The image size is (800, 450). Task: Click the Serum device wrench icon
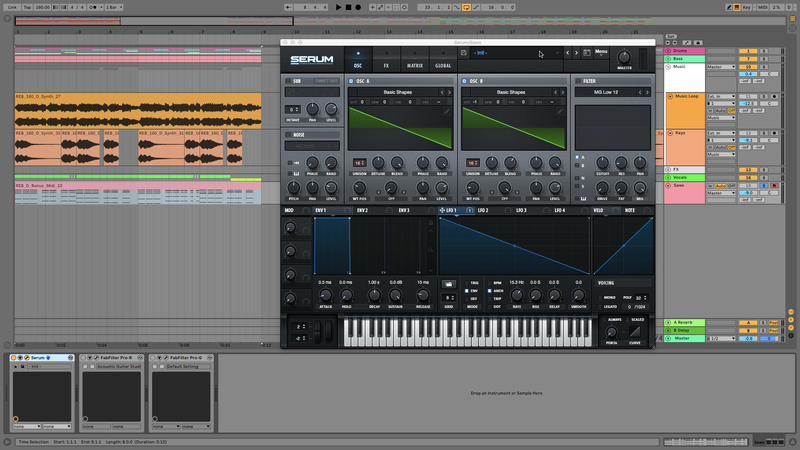pyautogui.click(x=27, y=358)
